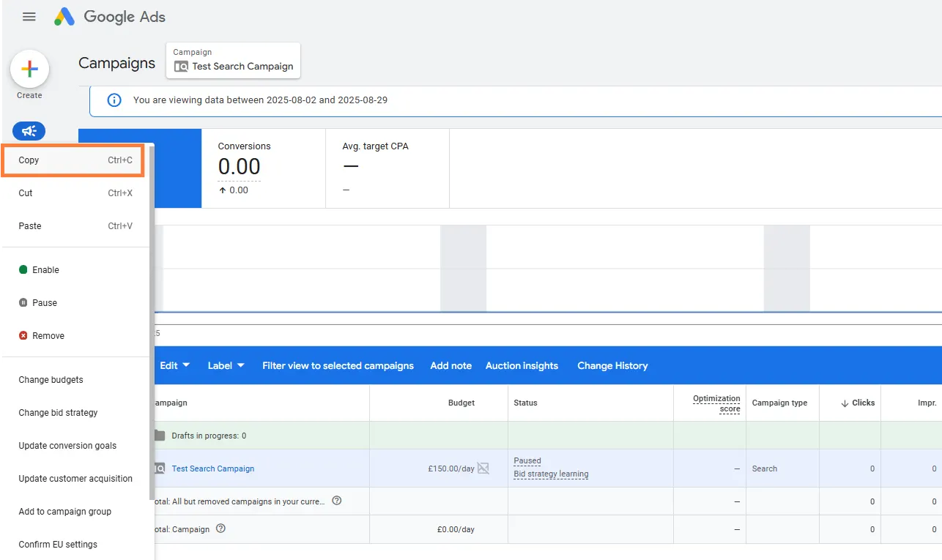
Task: Click the down arrow in Clicks header
Action: point(845,403)
